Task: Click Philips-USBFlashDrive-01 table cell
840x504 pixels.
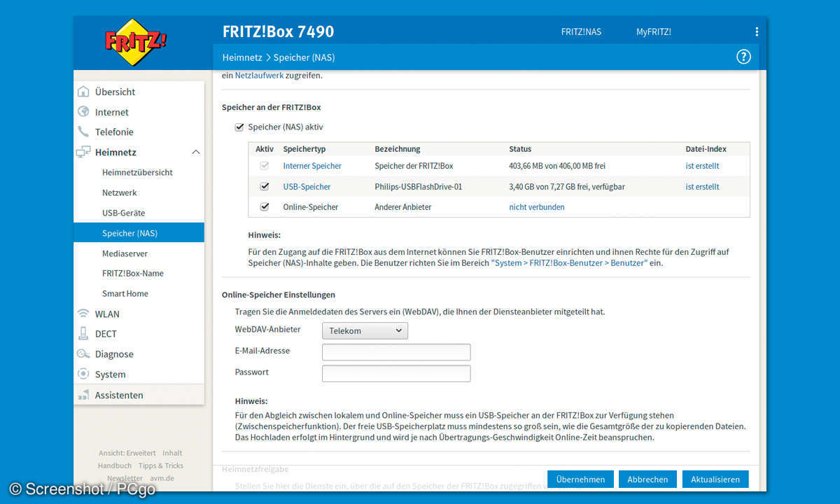Action: (x=419, y=187)
